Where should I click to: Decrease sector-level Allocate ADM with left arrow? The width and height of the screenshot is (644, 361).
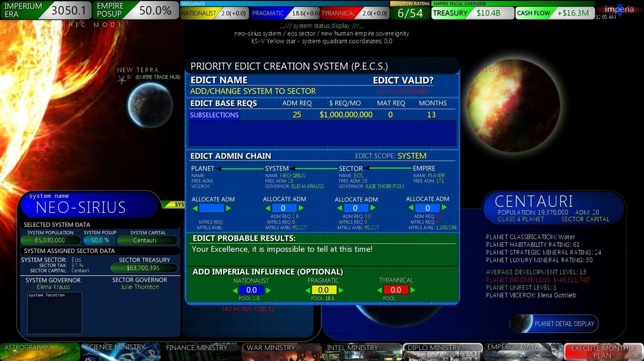pyautogui.click(x=340, y=208)
